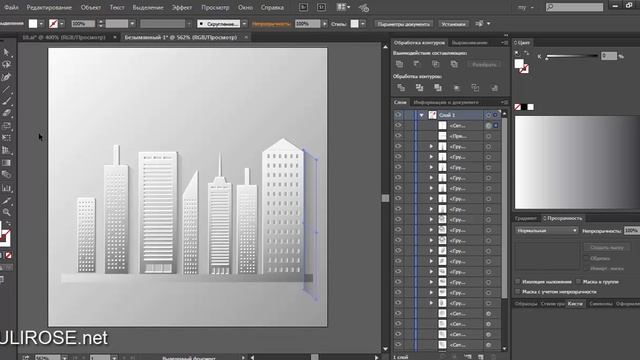Click the Непрозрачность field in Transparency panel
The height and width of the screenshot is (360, 640).
pyautogui.click(x=631, y=231)
